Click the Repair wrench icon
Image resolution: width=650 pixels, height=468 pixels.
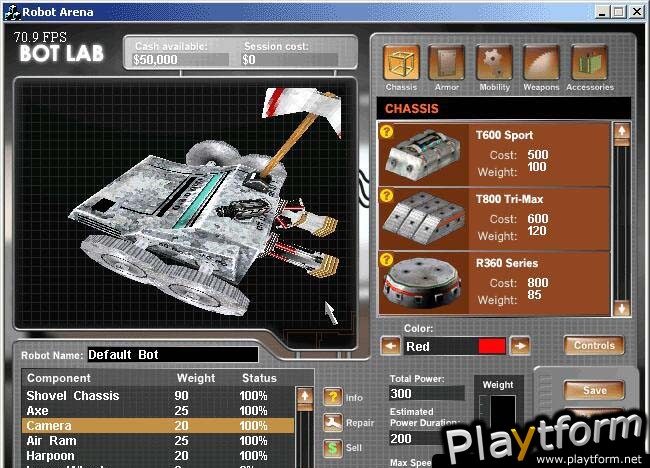point(333,422)
